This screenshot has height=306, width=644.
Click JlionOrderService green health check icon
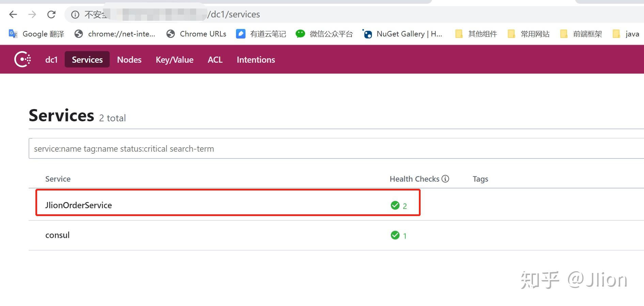click(x=395, y=205)
